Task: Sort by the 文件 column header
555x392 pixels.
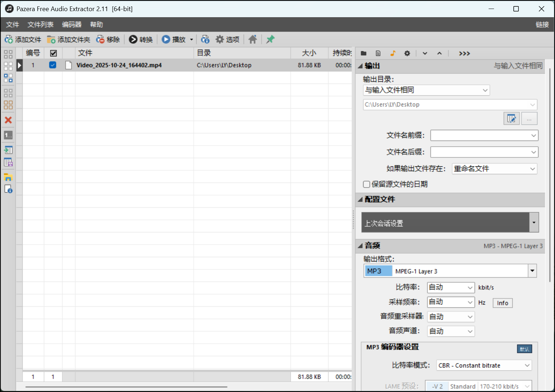Action: coord(134,53)
